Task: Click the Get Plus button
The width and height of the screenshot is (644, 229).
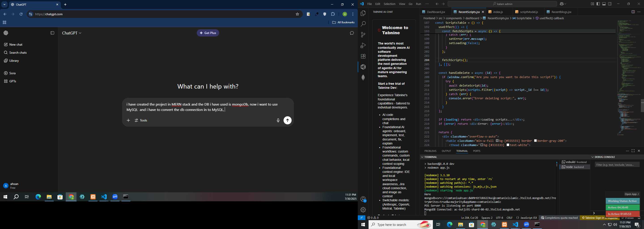Action: tap(208, 33)
